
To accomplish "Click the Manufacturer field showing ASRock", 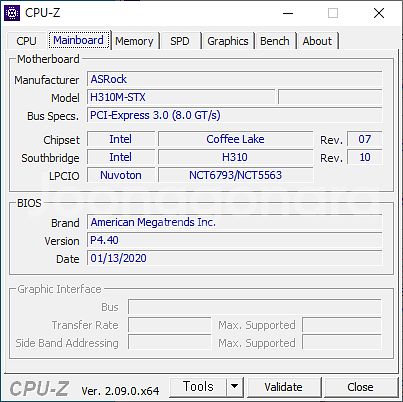I will tap(235, 79).
